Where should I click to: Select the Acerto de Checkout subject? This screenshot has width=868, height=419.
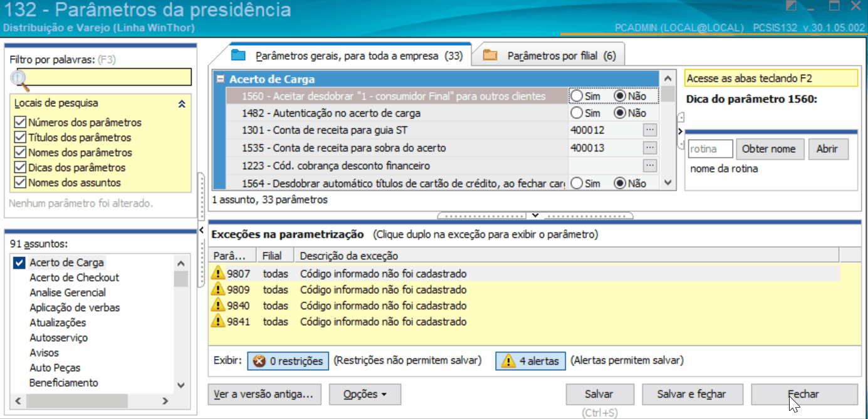74,277
